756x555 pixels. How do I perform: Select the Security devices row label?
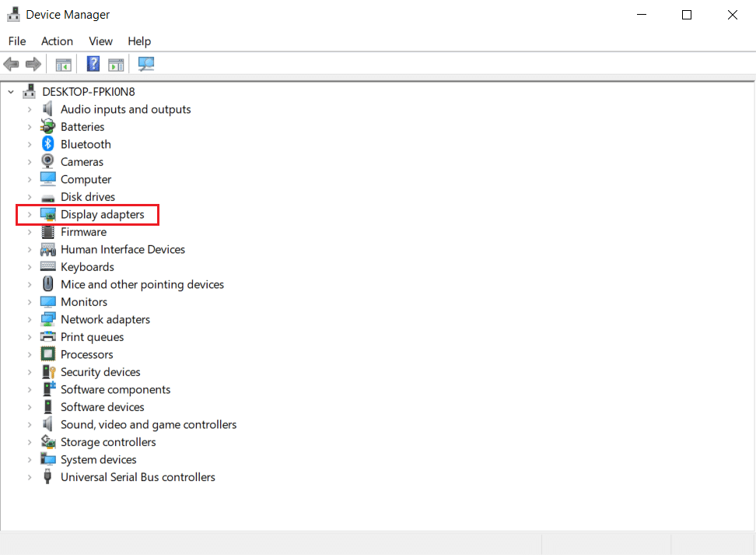(100, 372)
